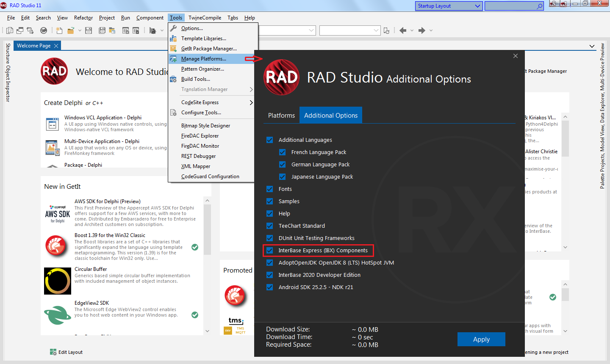Click the Remove File from Project toolbar icon

click(136, 30)
